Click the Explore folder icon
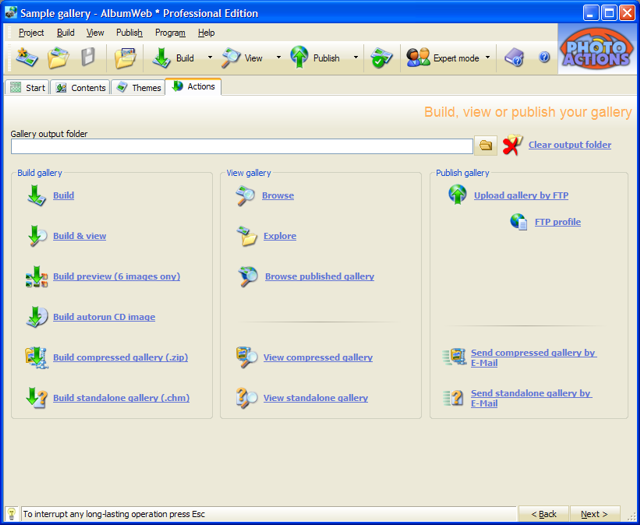 point(247,236)
